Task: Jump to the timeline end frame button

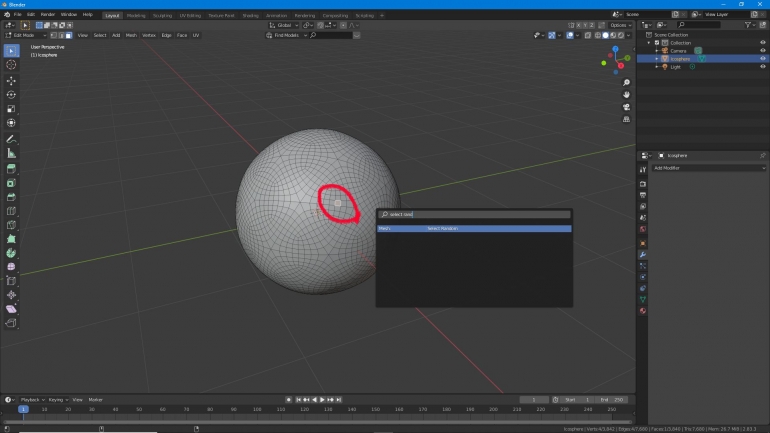Action: (x=338, y=400)
